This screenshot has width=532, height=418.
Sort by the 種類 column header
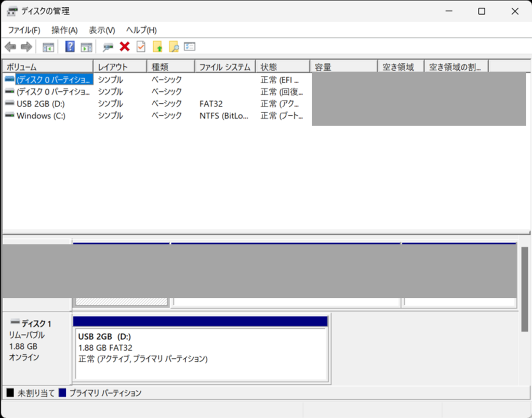171,67
